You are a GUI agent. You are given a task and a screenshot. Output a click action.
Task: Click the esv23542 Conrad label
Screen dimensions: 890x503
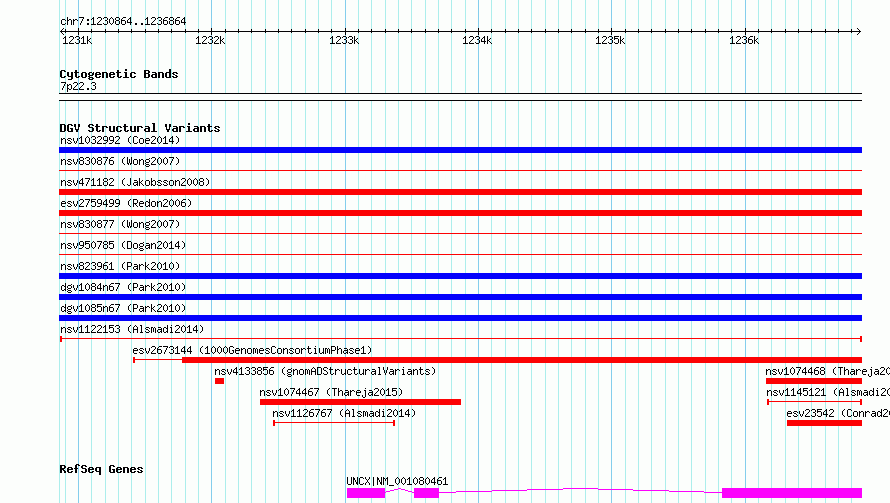(x=838, y=413)
